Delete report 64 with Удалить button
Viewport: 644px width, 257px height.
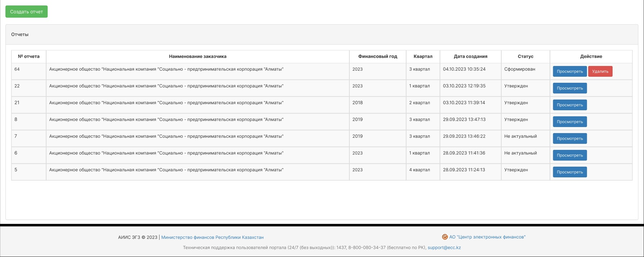pos(600,71)
